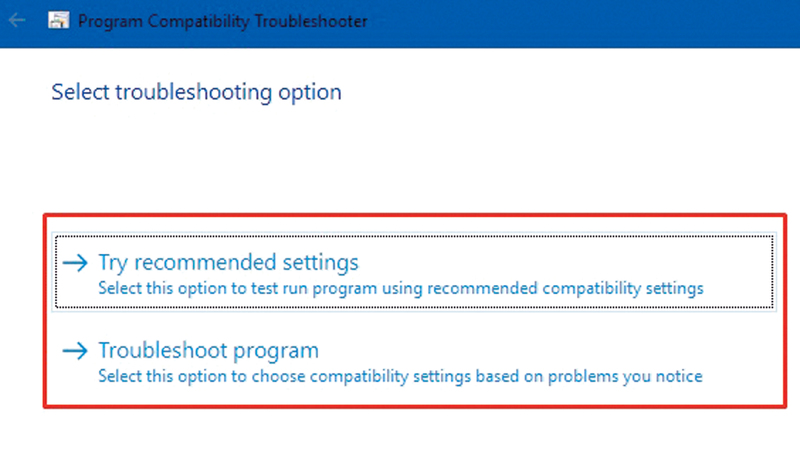Click 'test run program using recommended compatibility settings' description
The image size is (800, 450).
tap(400, 288)
